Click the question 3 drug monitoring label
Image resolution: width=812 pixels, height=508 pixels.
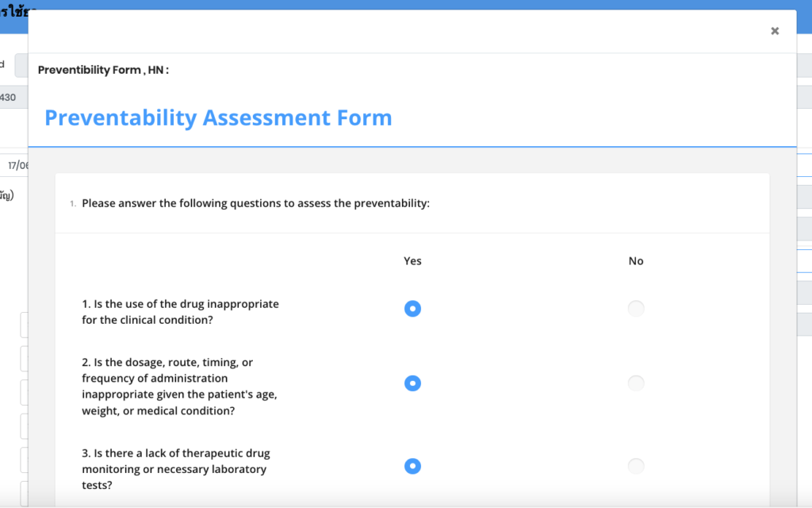click(175, 468)
